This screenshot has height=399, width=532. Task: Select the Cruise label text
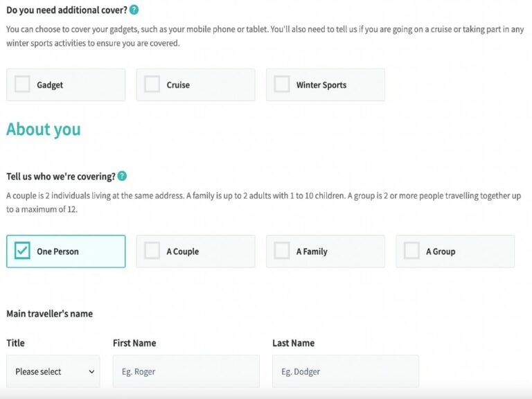point(178,85)
